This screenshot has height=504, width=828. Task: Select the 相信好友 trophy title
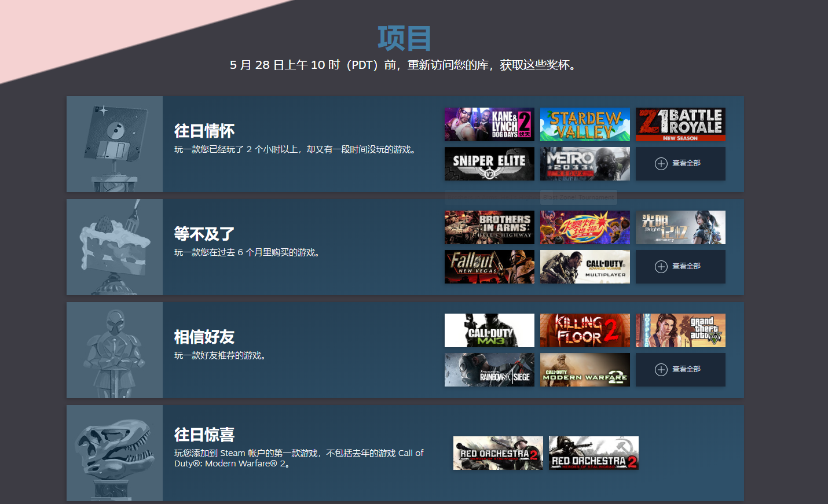(x=204, y=337)
